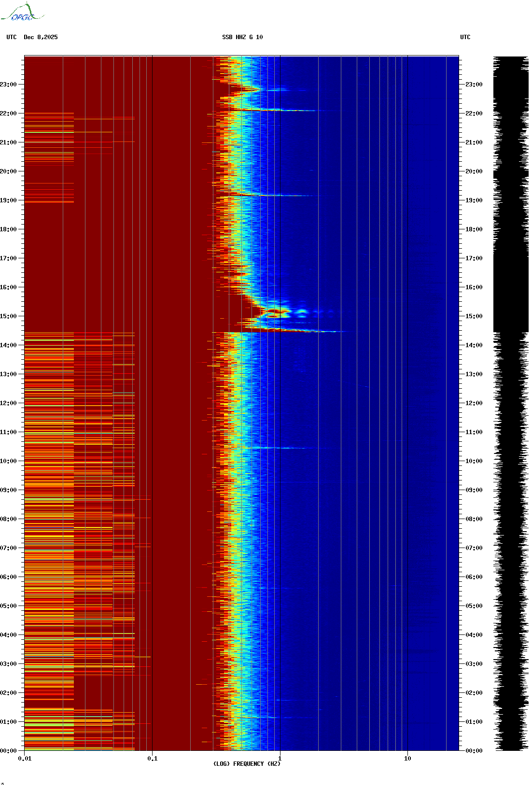Screen dimensions: 532x789
Task: Click the right axis '23:00' time label
Action: (x=474, y=85)
